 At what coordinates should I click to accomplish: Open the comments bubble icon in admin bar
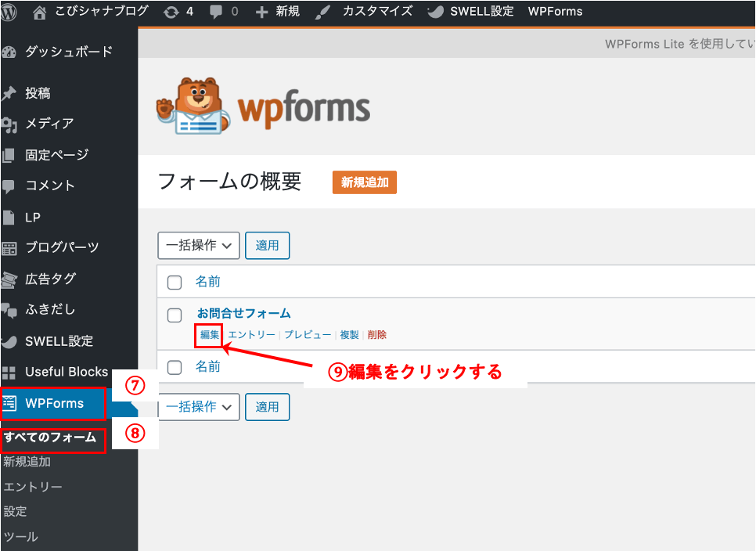(216, 12)
